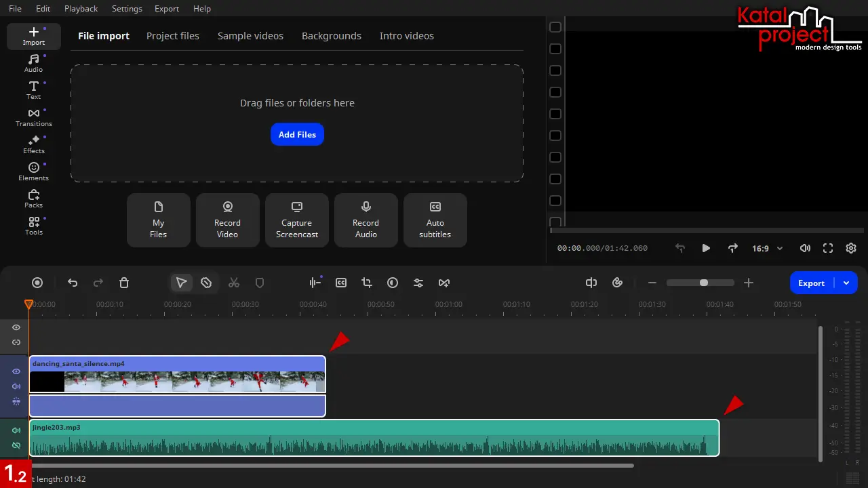
Task: Toggle visibility of the top empty track
Action: [16, 327]
